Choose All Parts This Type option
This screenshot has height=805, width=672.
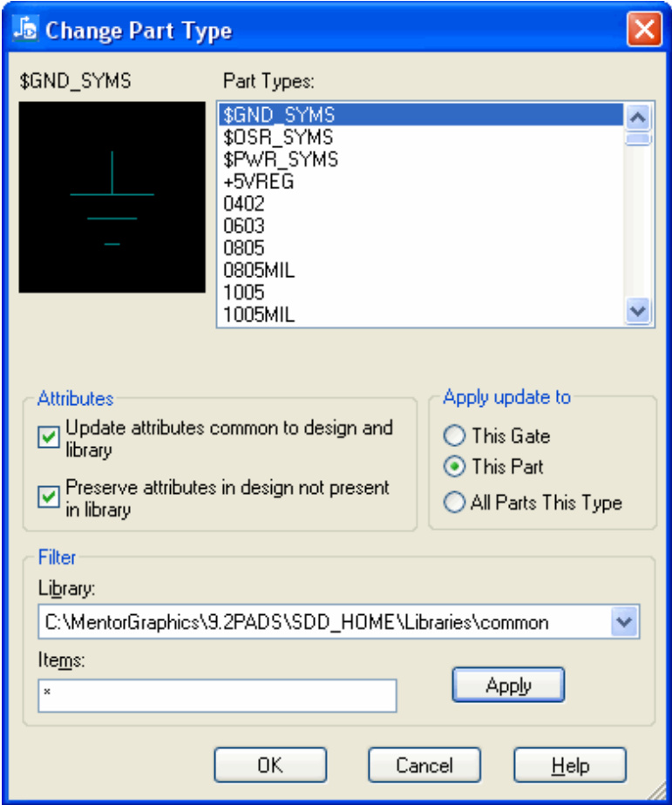(x=454, y=503)
